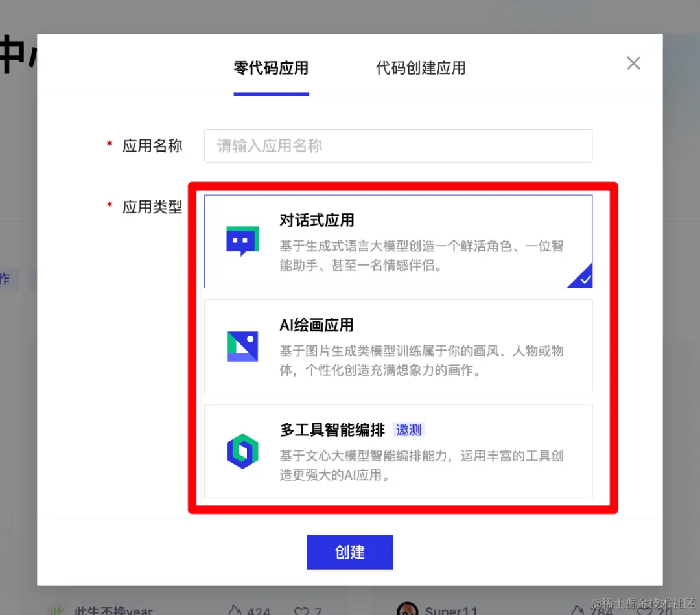Image resolution: width=700 pixels, height=615 pixels.
Task: Click the selected checkmark corner on 对话式应用
Action: [582, 277]
